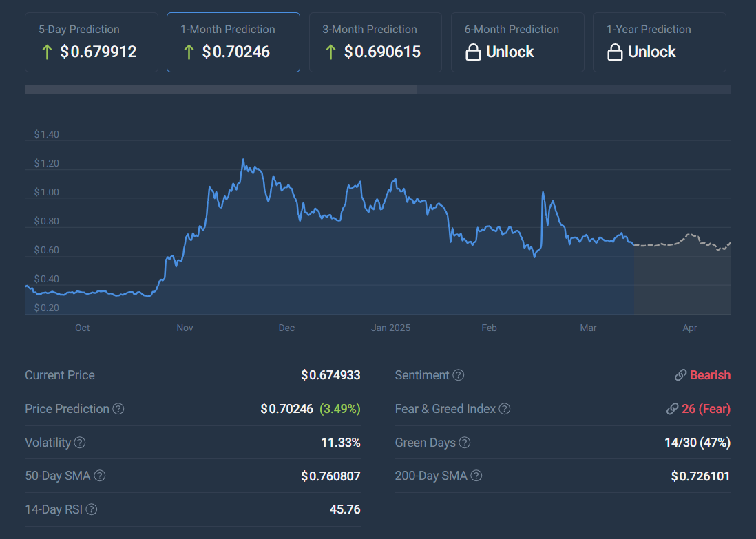This screenshot has width=756, height=539.
Task: Click the link icon beside Bearish
Action: click(680, 375)
